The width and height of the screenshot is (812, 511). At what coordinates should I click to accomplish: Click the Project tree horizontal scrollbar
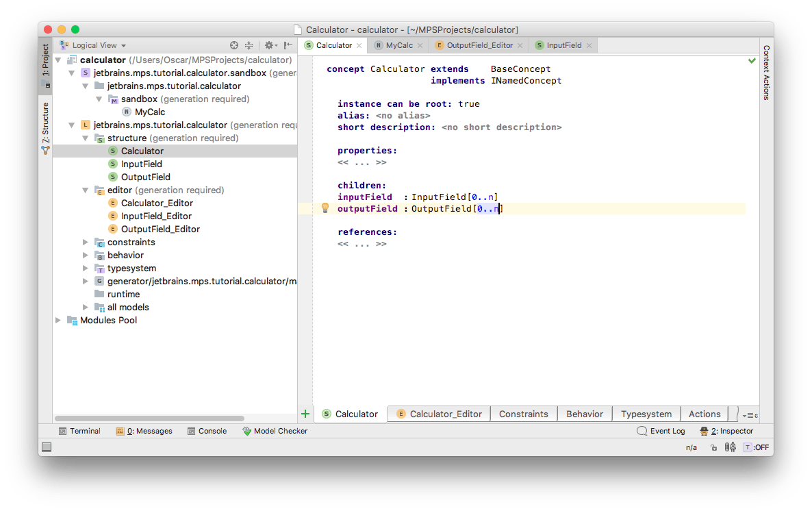point(149,418)
